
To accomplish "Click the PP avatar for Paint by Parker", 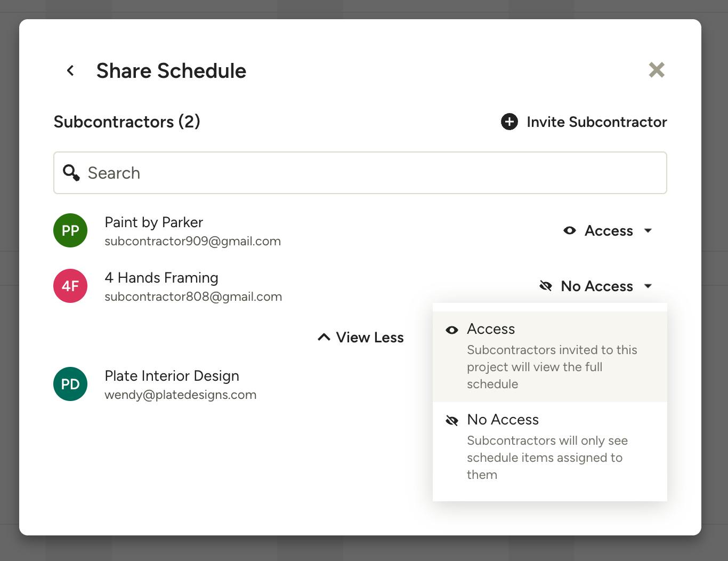I will click(70, 230).
